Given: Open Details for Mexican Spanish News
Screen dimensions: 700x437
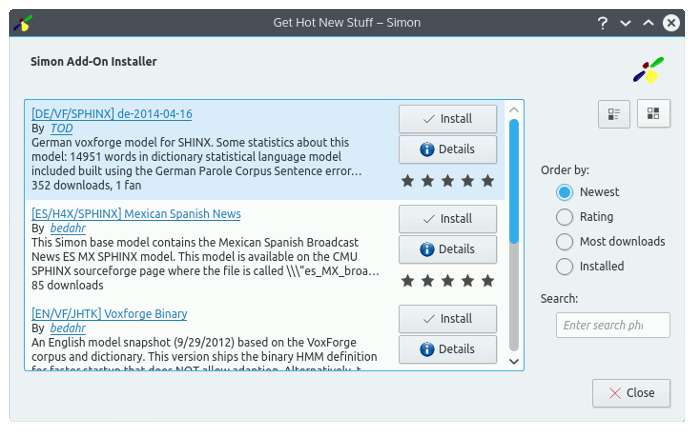Looking at the screenshot, I should pos(448,249).
